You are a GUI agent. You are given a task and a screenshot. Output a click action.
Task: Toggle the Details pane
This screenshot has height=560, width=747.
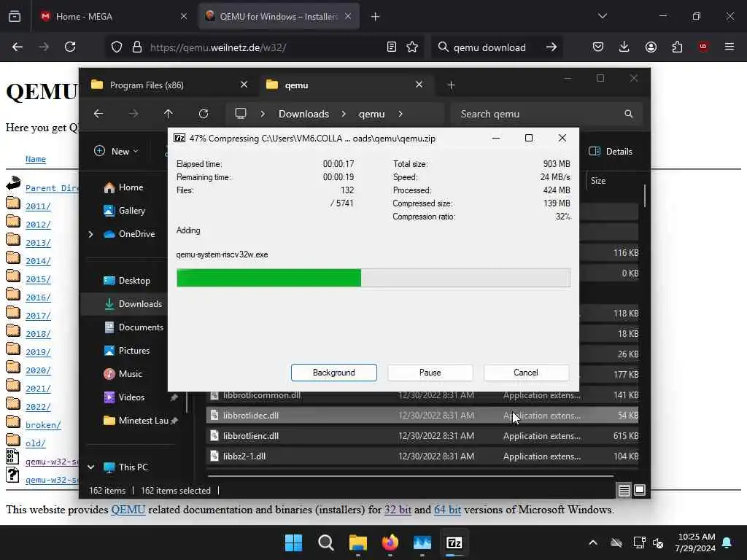(x=611, y=152)
